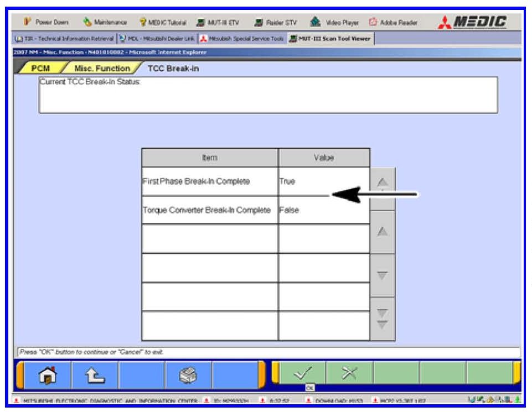Launch the MEDIC Tutorial
The height and width of the screenshot is (412, 532).
click(x=163, y=23)
